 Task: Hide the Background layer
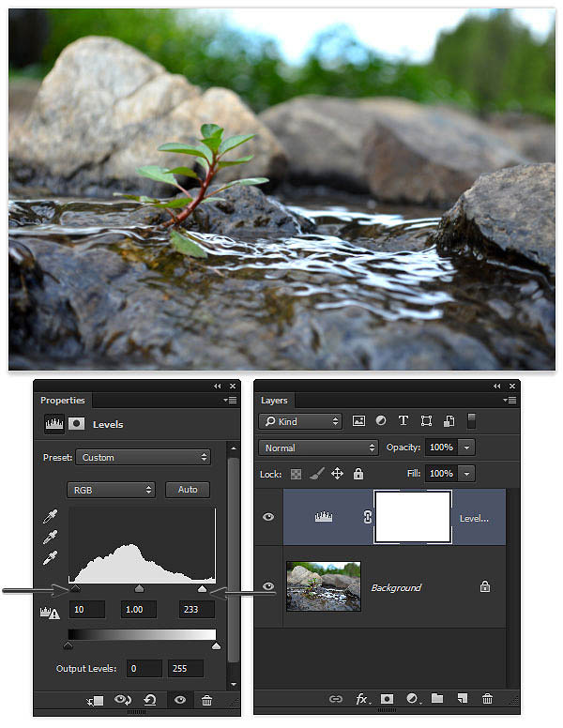point(268,586)
